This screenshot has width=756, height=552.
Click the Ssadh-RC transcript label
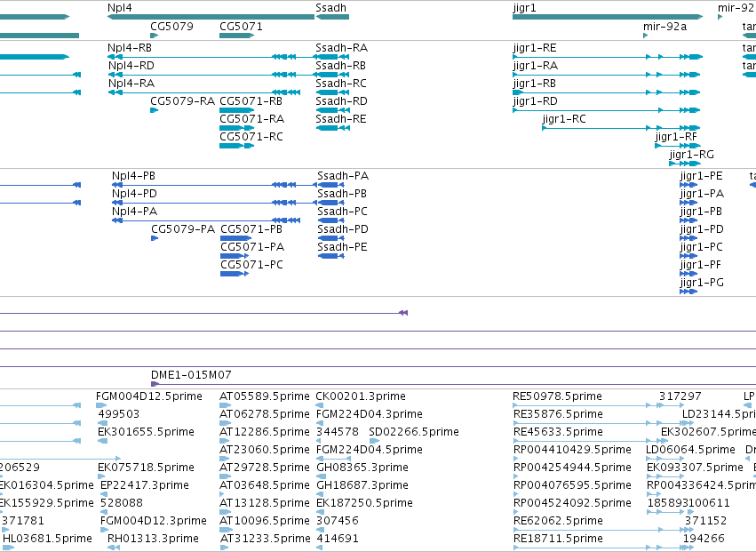[x=341, y=84]
